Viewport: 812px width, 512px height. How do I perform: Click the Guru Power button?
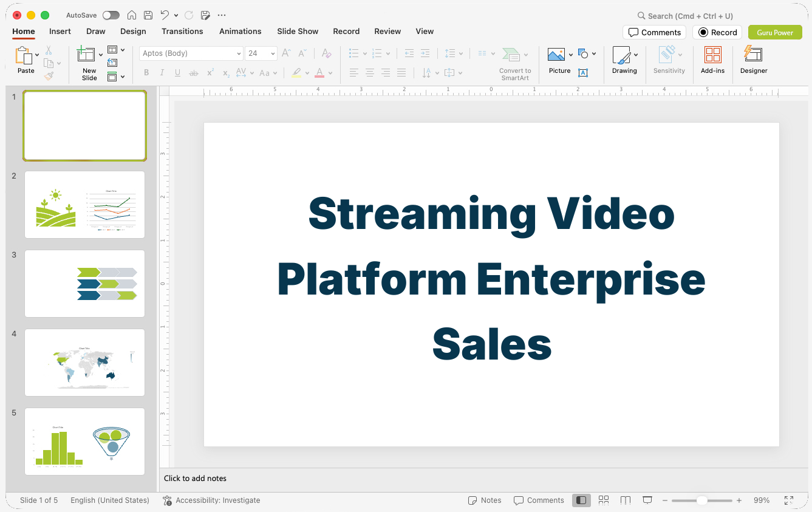coord(775,32)
